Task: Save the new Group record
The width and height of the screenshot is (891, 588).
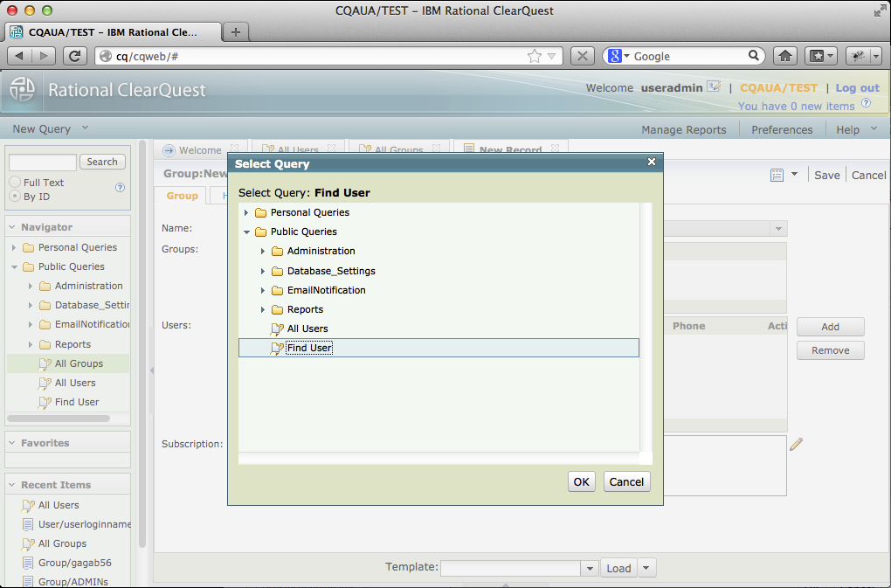Action: pyautogui.click(x=826, y=175)
